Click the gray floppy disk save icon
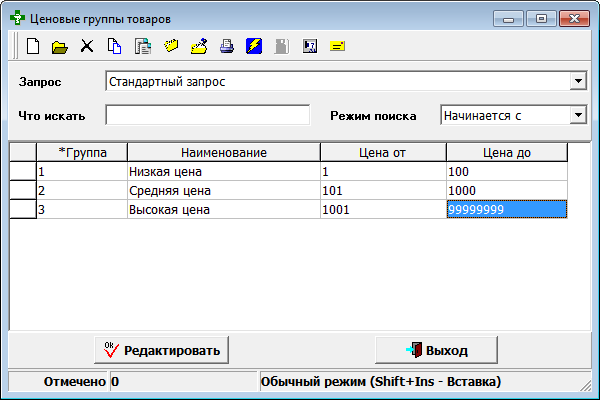 (x=282, y=46)
